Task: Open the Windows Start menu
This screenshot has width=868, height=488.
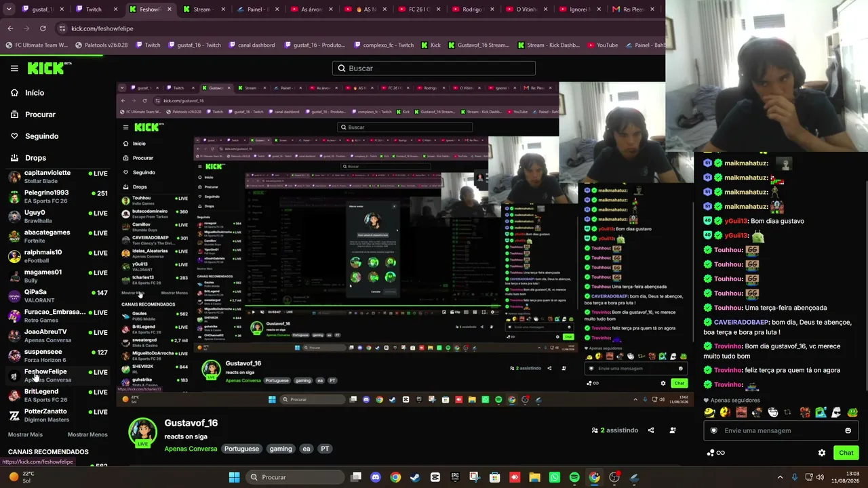Action: pos(234,477)
